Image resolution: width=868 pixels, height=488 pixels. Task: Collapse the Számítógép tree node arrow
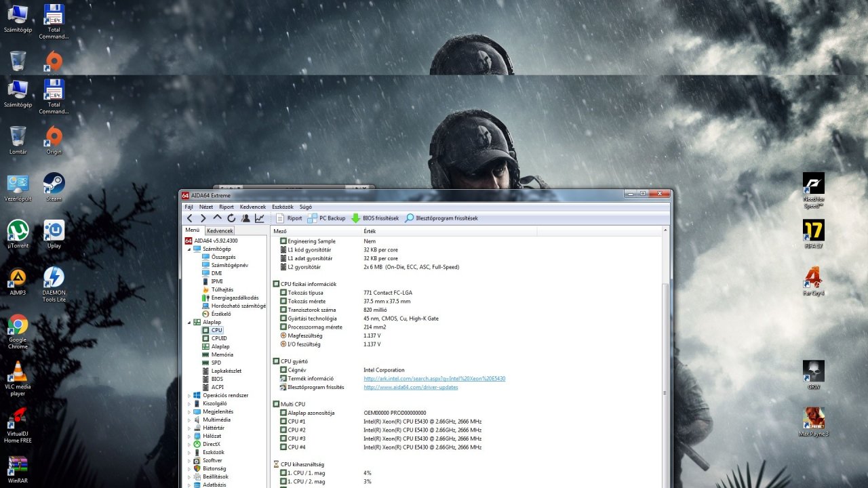coord(188,249)
